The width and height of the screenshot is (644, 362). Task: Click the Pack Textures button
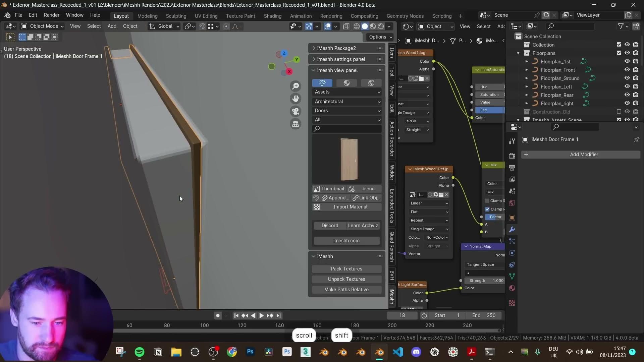(x=346, y=269)
